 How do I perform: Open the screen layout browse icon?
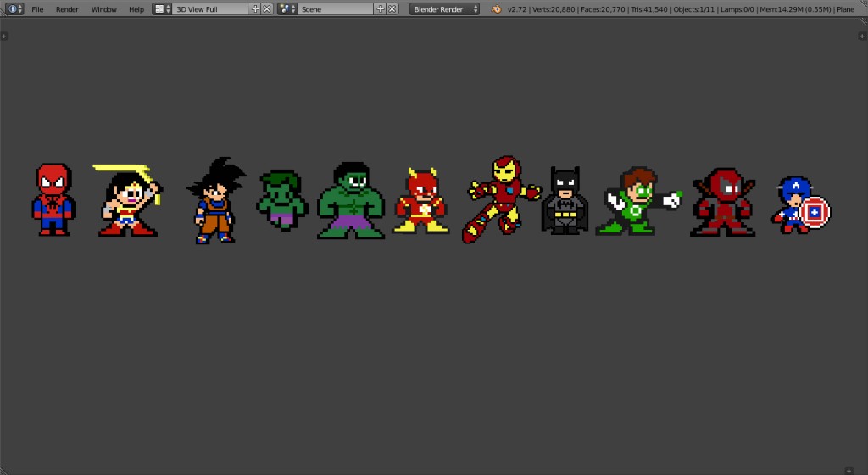pyautogui.click(x=162, y=8)
